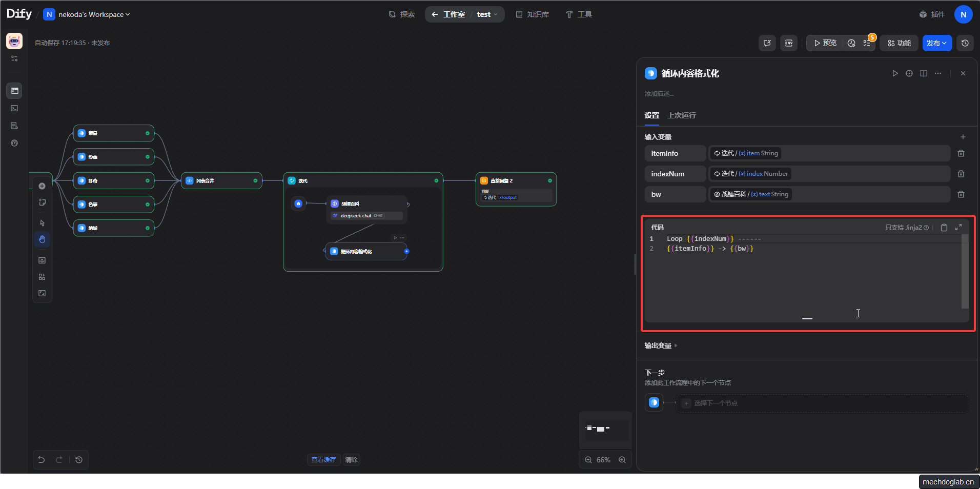The width and height of the screenshot is (980, 489).
Task: Open the ENV environment variables panel
Action: (x=789, y=43)
